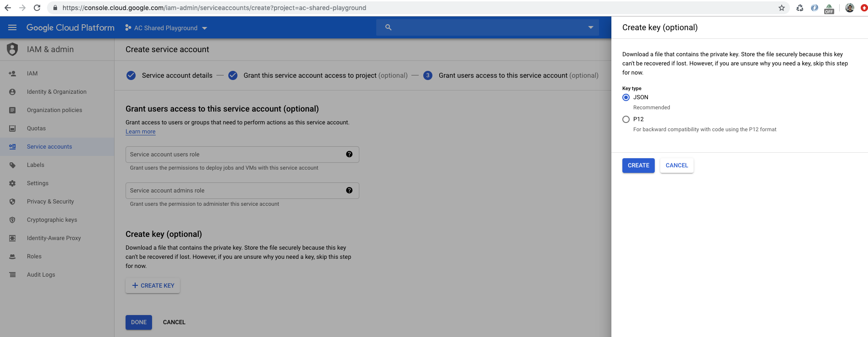Viewport: 868px width, 337px height.
Task: Click the extension icon labeled OFF
Action: (829, 8)
